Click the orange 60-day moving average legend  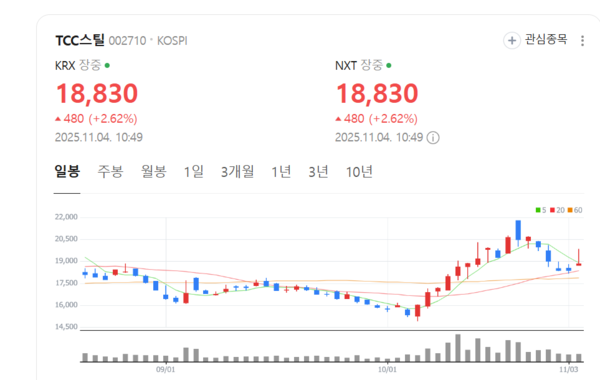575,210
